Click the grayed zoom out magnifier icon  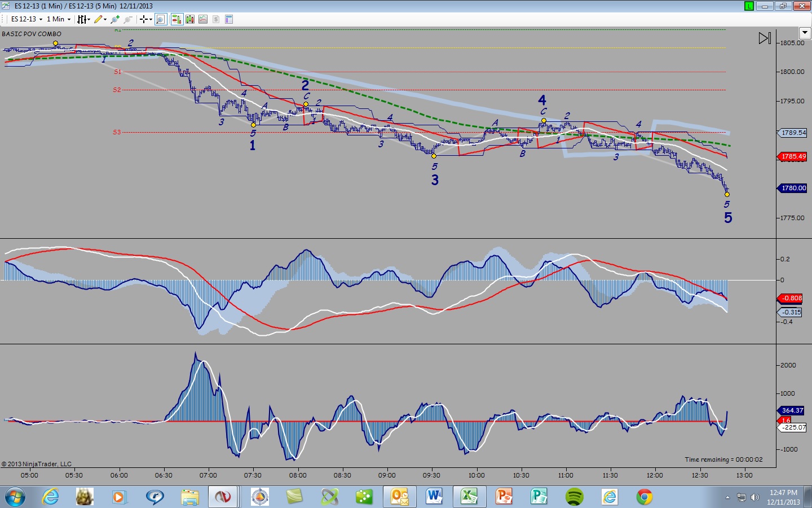[128, 19]
